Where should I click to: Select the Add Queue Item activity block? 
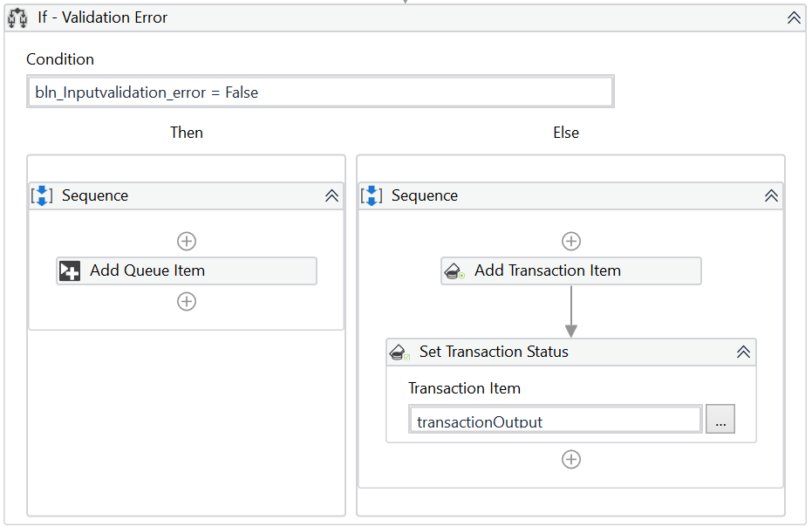(186, 270)
